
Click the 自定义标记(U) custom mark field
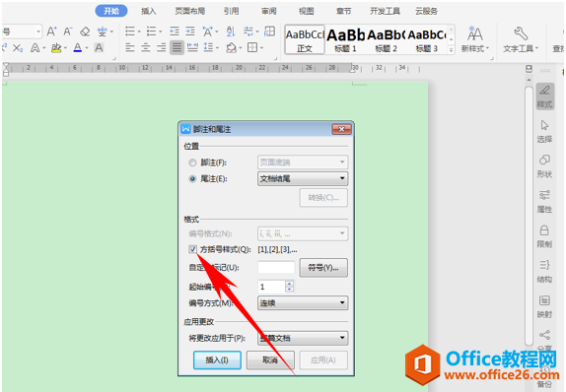(276, 268)
